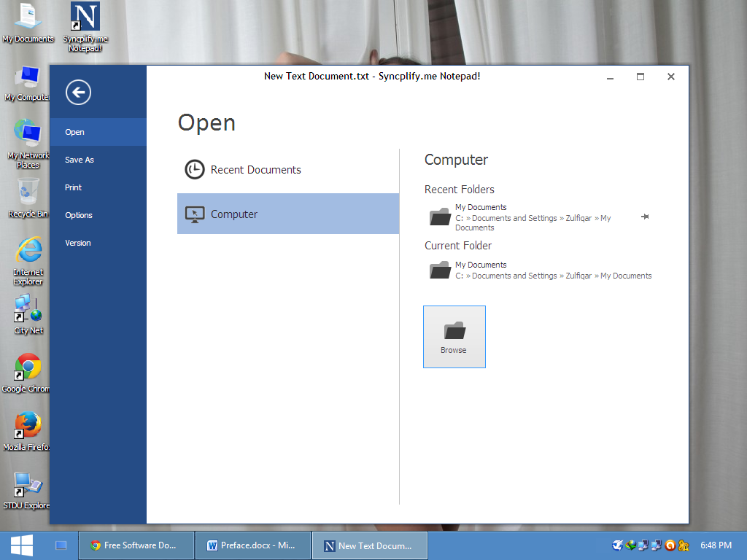Select STDU Explorer desktop shortcut
The image size is (747, 560).
tap(27, 491)
